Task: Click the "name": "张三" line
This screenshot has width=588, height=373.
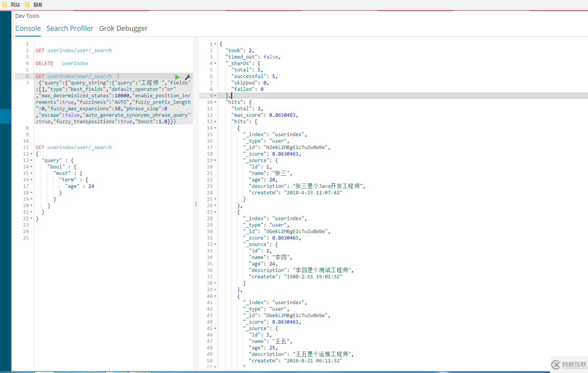Action: coord(270,173)
